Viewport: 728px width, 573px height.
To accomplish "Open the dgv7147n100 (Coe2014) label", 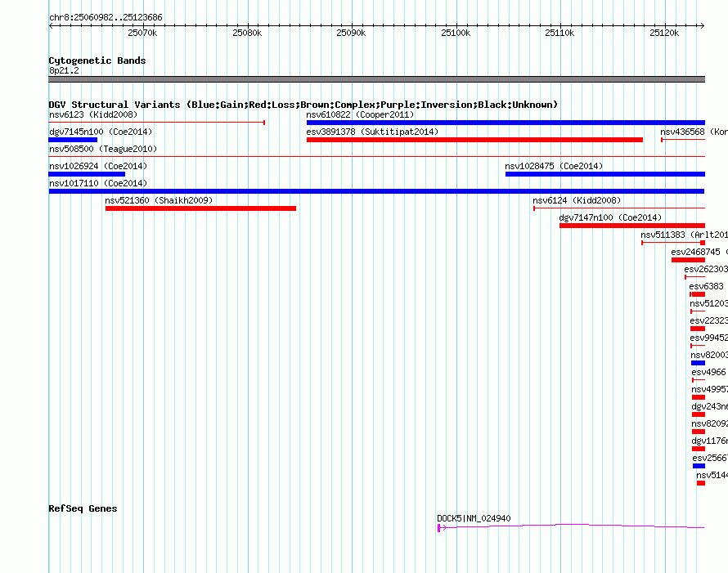I will (x=610, y=217).
